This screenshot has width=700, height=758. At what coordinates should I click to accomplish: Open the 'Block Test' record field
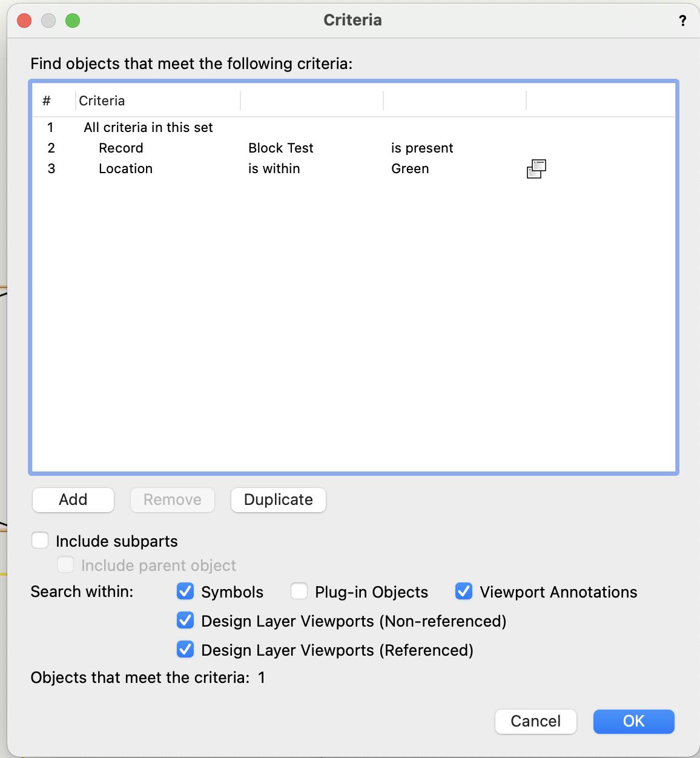point(281,148)
